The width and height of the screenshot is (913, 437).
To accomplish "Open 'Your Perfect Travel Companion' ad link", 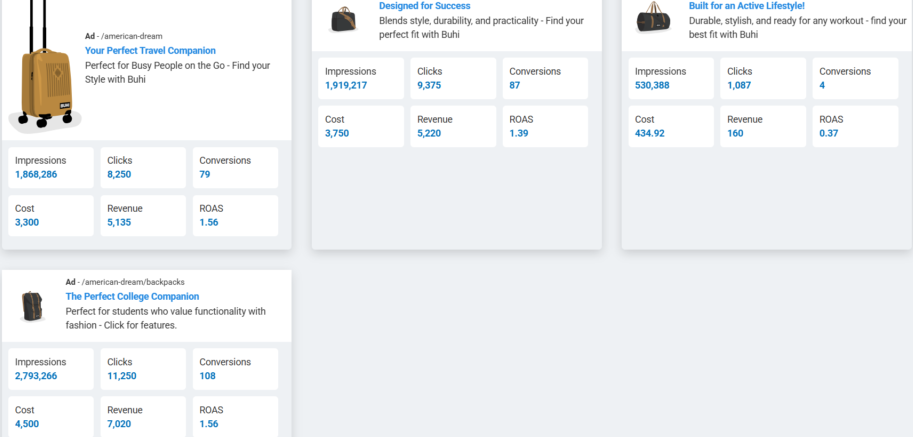I will [150, 50].
